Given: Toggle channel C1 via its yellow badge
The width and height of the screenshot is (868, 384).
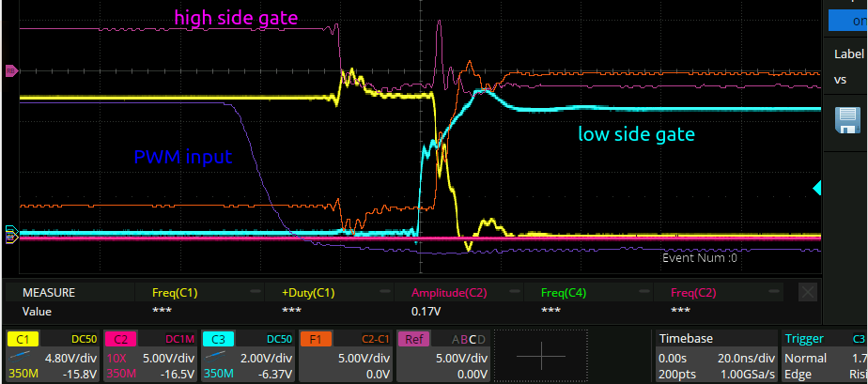Looking at the screenshot, I should (23, 339).
